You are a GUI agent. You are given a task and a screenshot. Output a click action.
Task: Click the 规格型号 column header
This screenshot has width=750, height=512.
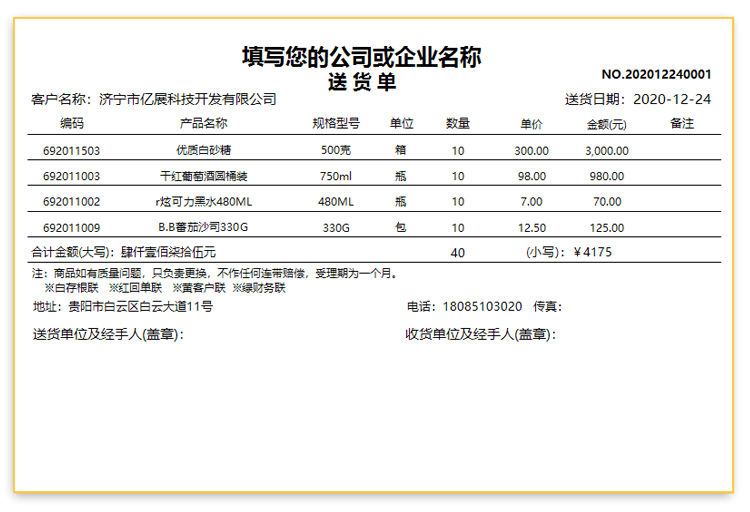tap(336, 123)
